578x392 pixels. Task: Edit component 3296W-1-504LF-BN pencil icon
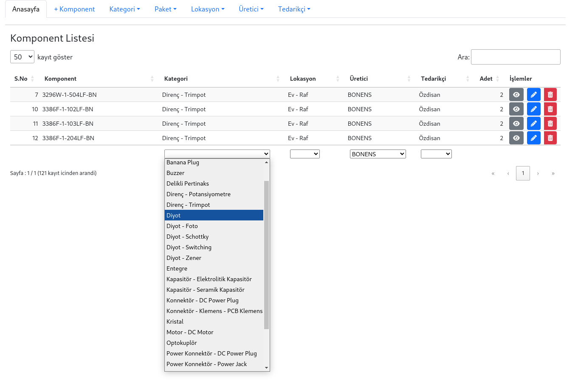533,95
